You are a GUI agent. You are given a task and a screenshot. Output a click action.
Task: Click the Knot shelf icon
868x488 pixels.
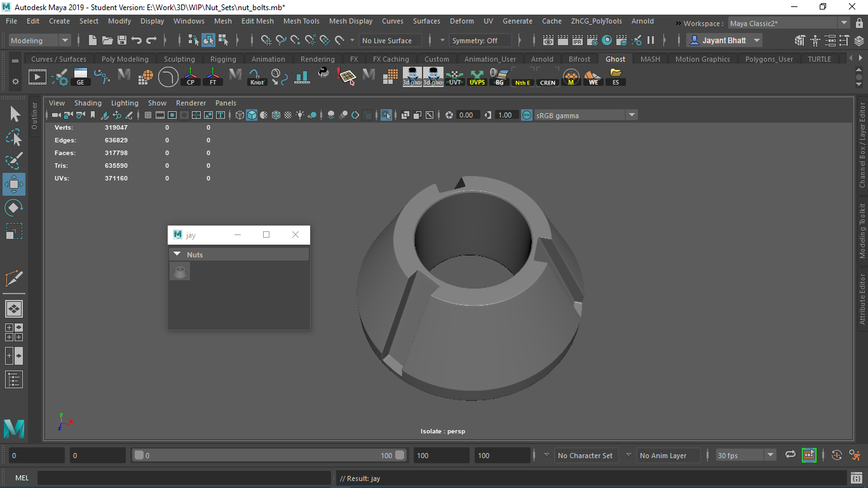coord(257,78)
